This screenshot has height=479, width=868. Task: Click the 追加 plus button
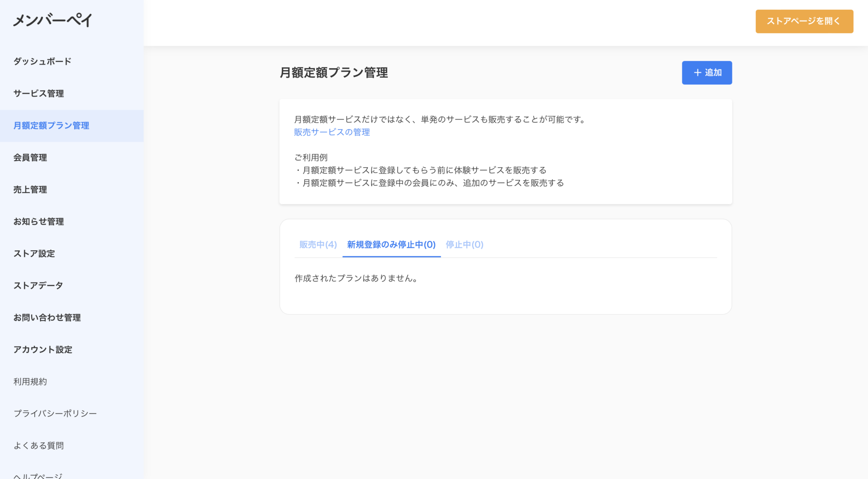click(x=707, y=73)
